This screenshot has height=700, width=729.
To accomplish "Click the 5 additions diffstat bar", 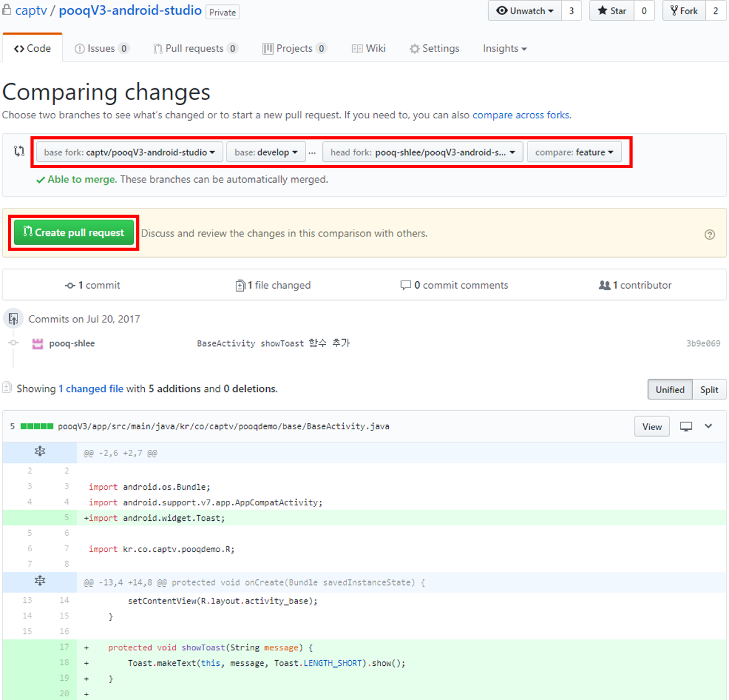I will click(37, 426).
